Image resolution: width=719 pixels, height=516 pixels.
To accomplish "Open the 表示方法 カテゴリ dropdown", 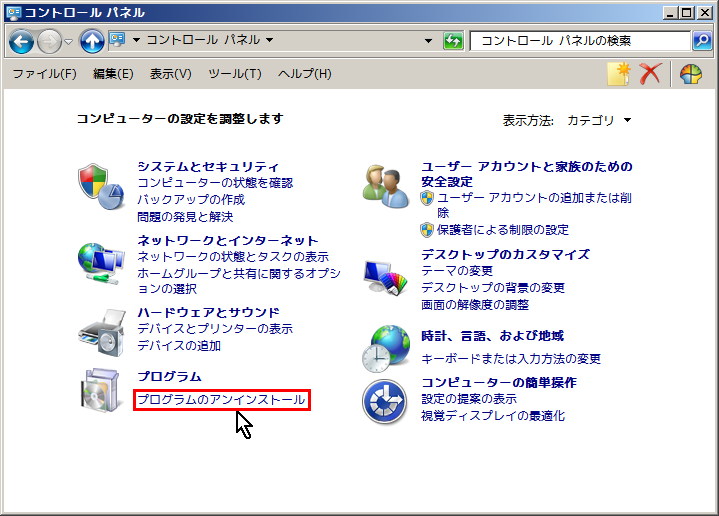I will click(599, 120).
